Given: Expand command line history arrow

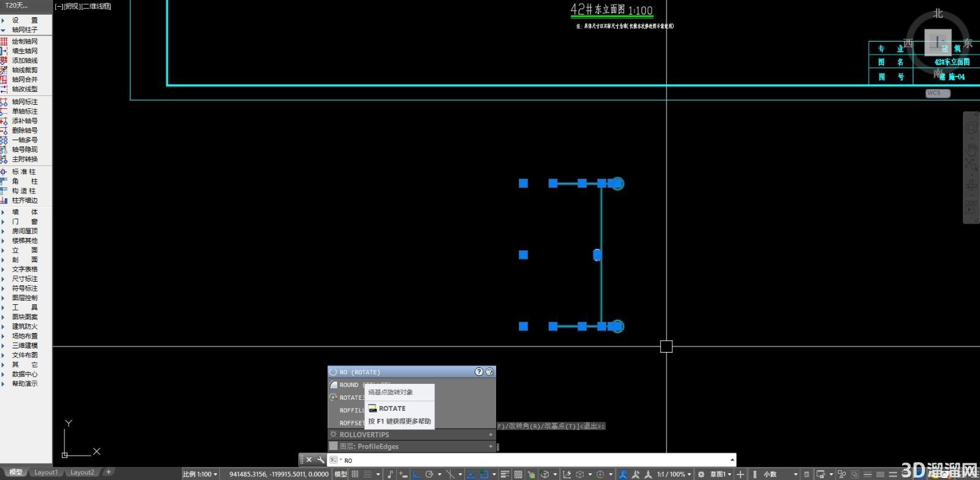Looking at the screenshot, I should 732,460.
